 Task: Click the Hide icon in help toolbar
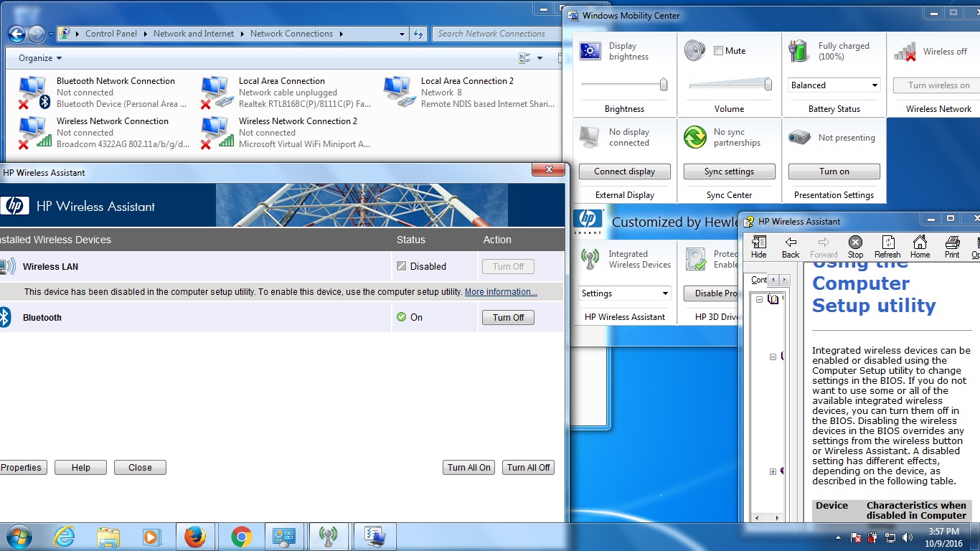[x=758, y=242]
